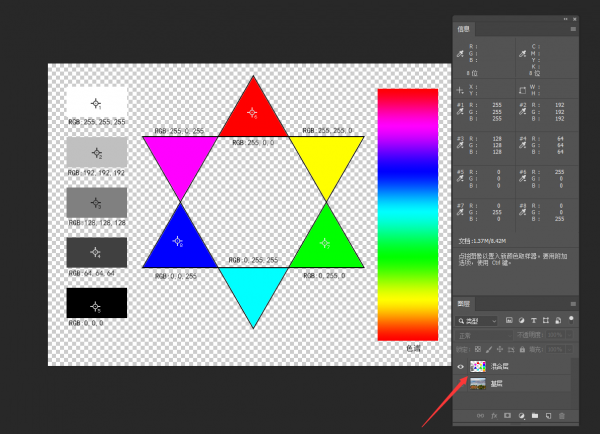The image size is (600, 434).
Task: Hide the 混合层 layer via eye icon
Action: click(x=461, y=367)
